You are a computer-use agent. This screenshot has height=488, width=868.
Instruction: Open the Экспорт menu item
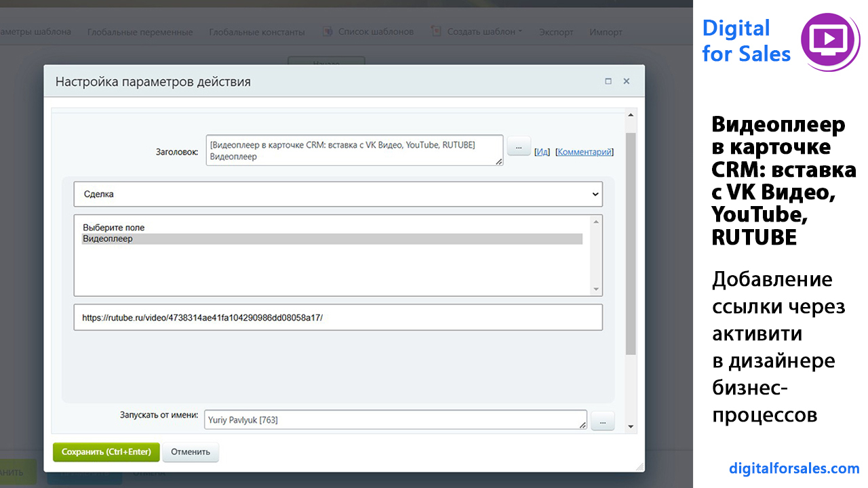click(x=556, y=32)
